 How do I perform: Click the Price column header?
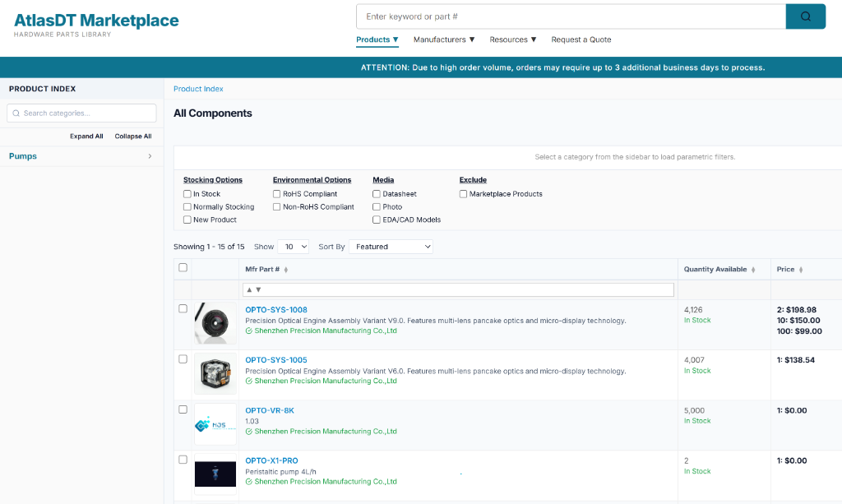pyautogui.click(x=785, y=270)
